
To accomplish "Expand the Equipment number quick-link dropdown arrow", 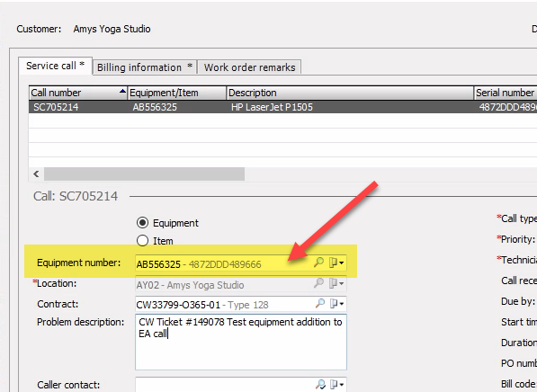I will (x=342, y=263).
